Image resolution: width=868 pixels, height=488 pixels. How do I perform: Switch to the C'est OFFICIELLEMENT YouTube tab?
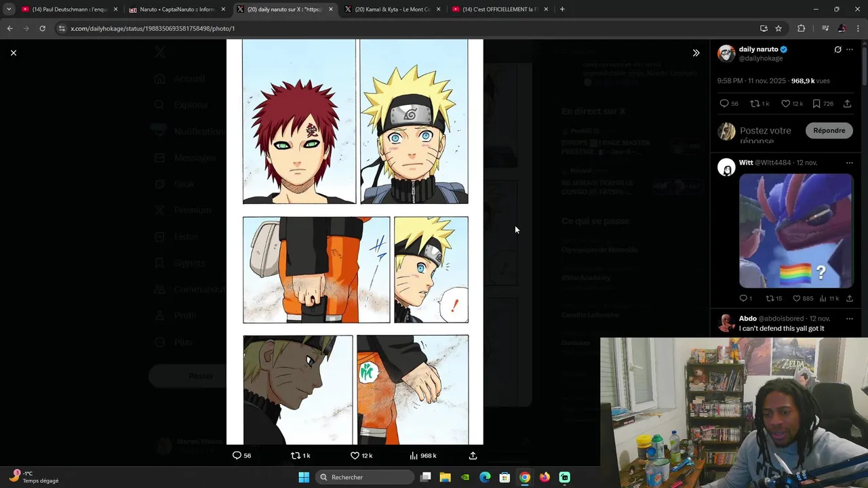(x=500, y=9)
